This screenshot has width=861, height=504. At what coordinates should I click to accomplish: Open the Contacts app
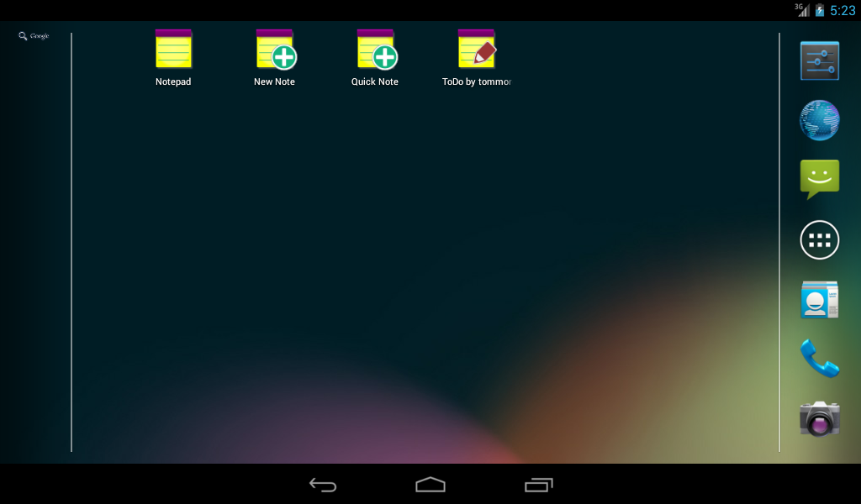pos(818,299)
